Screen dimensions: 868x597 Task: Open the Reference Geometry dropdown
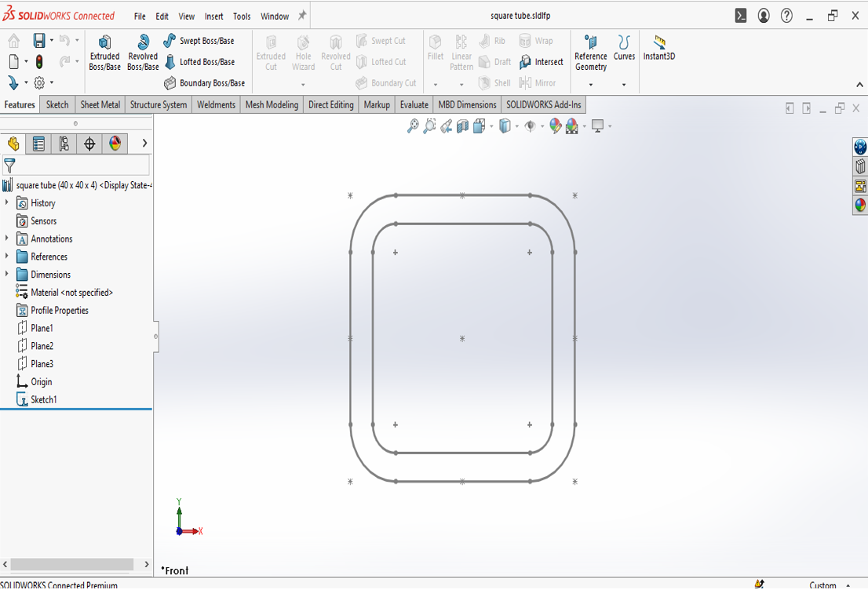591,85
